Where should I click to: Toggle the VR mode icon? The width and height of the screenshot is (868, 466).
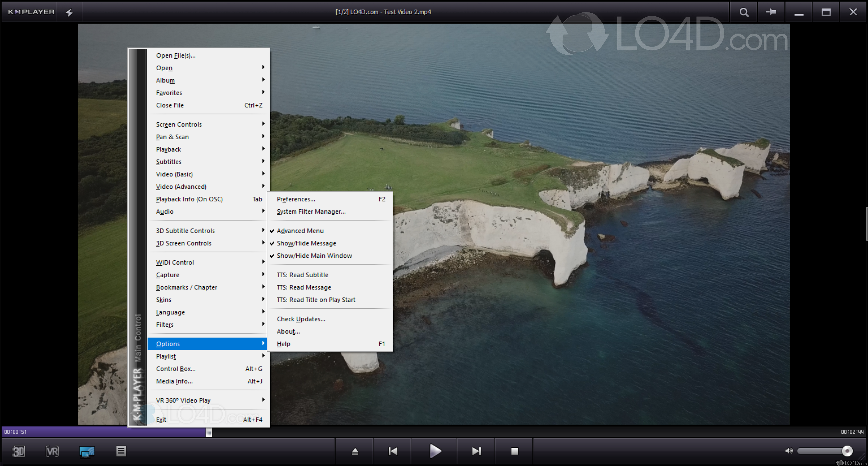coord(52,451)
